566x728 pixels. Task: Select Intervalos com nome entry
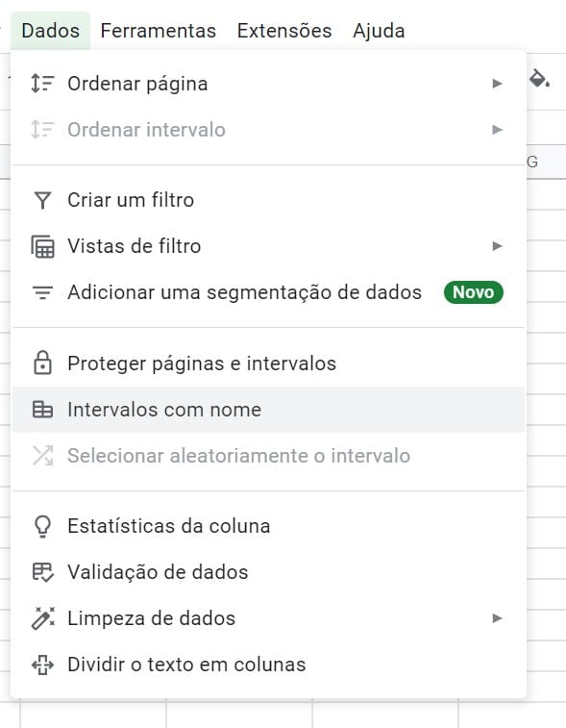[269, 410]
